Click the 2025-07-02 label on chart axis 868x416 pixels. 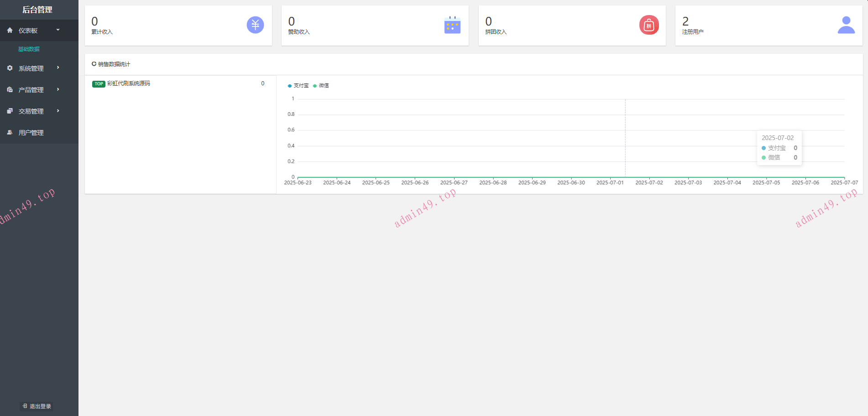[x=649, y=182]
